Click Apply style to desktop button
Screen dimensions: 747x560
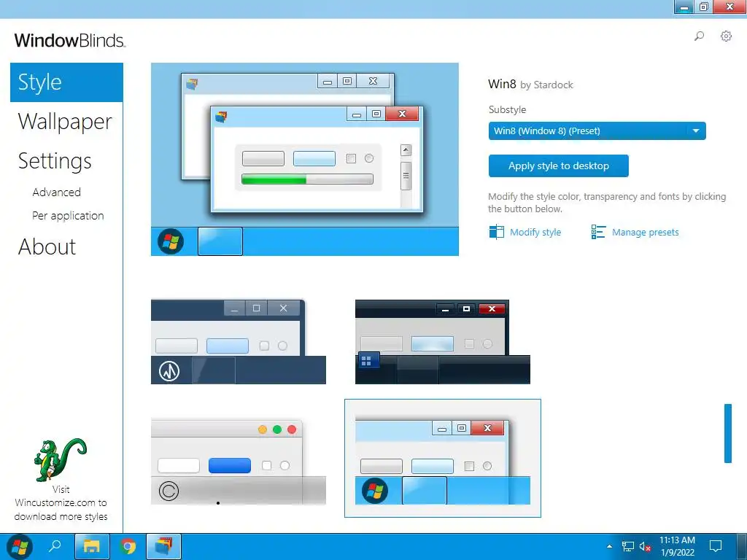(x=558, y=166)
